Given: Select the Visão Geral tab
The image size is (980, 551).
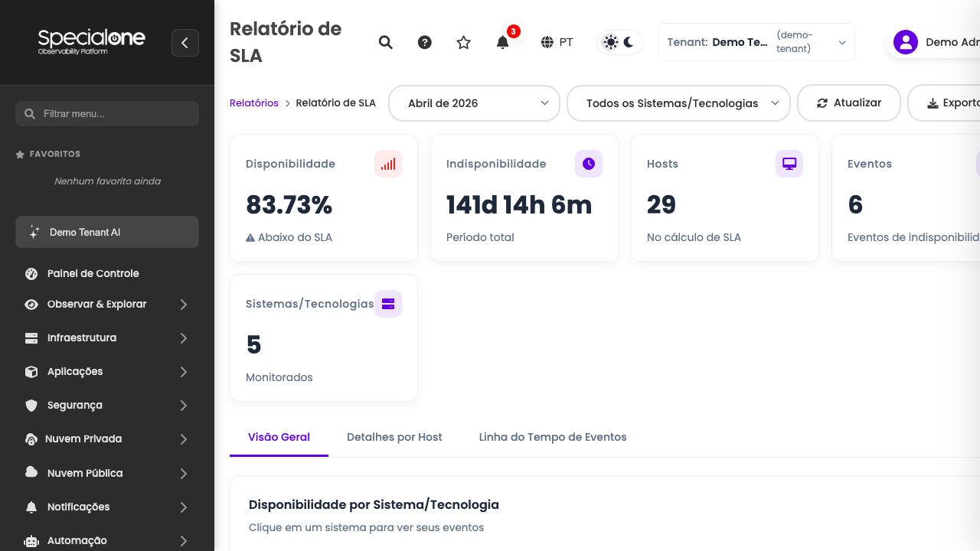Looking at the screenshot, I should (x=279, y=438).
